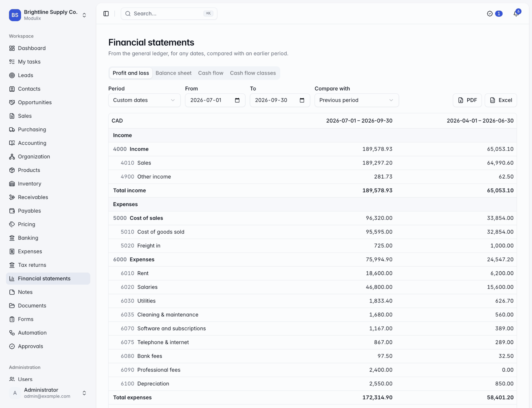
Task: Open Inventory section
Action: coord(48,184)
